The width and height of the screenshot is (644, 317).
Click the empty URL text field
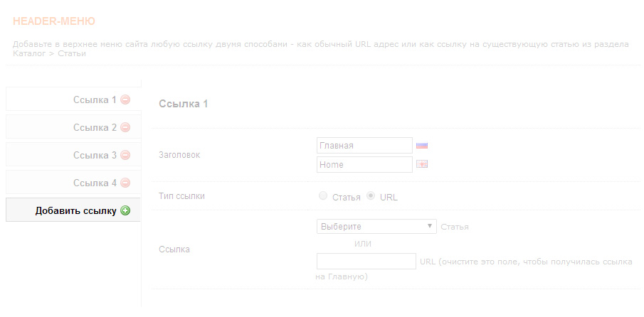366,262
